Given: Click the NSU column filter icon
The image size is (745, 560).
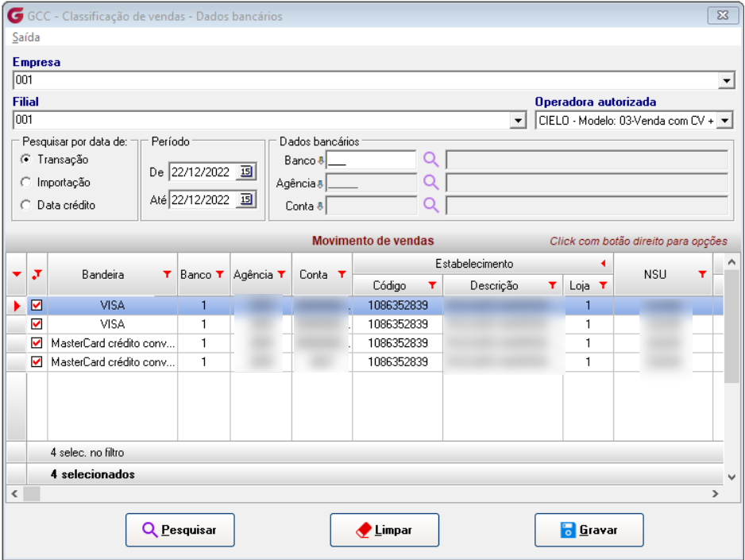Looking at the screenshot, I should tap(702, 274).
